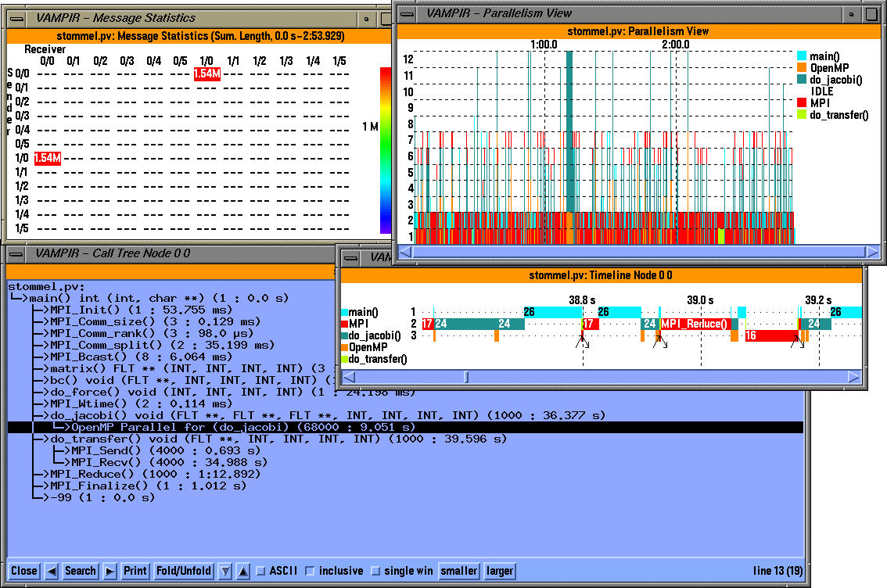887x588 pixels.
Task: Select MPI_Comm_split() call tree row
Action: point(163,345)
